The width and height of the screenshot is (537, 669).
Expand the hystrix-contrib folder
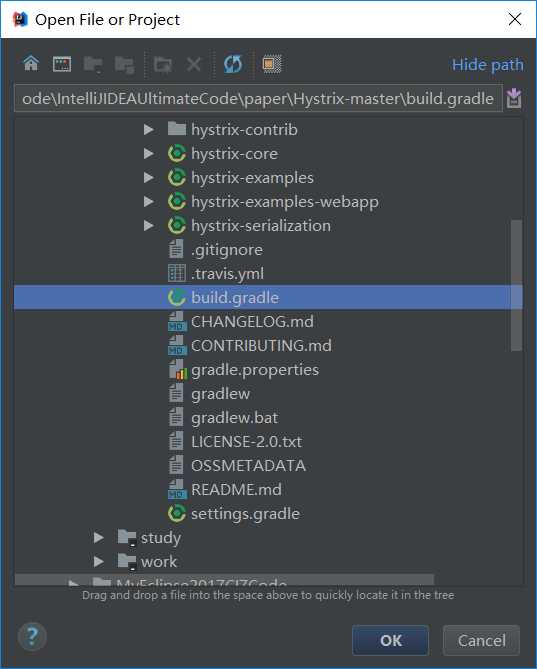(x=148, y=129)
